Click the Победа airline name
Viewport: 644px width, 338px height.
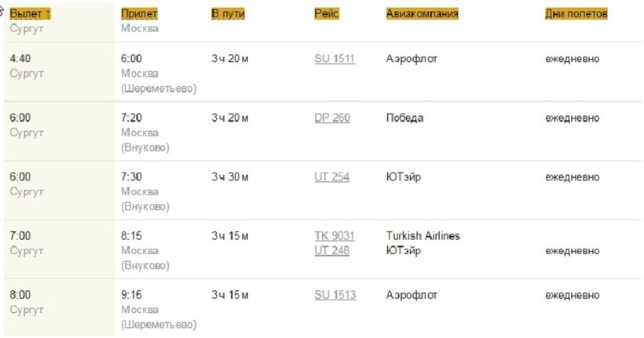pos(405,118)
